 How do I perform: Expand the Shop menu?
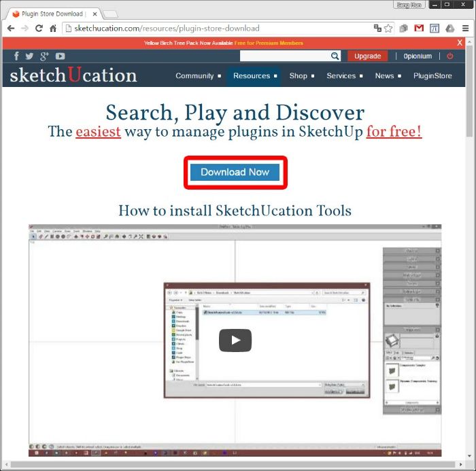pos(301,76)
